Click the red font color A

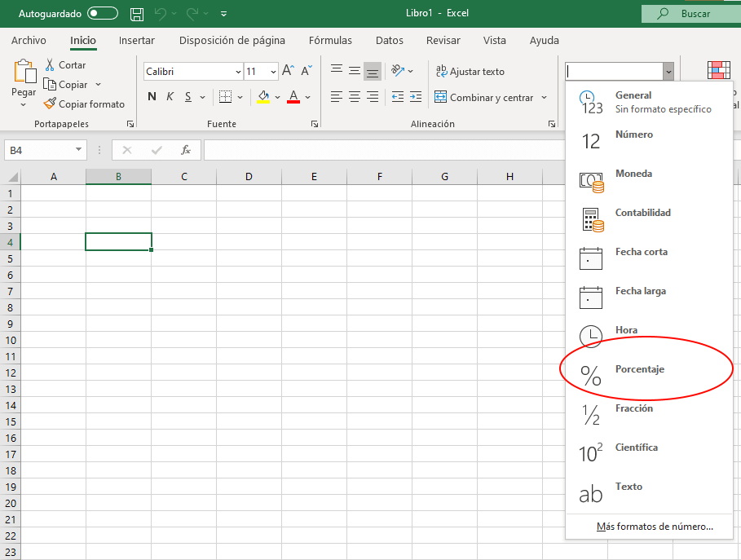(293, 97)
